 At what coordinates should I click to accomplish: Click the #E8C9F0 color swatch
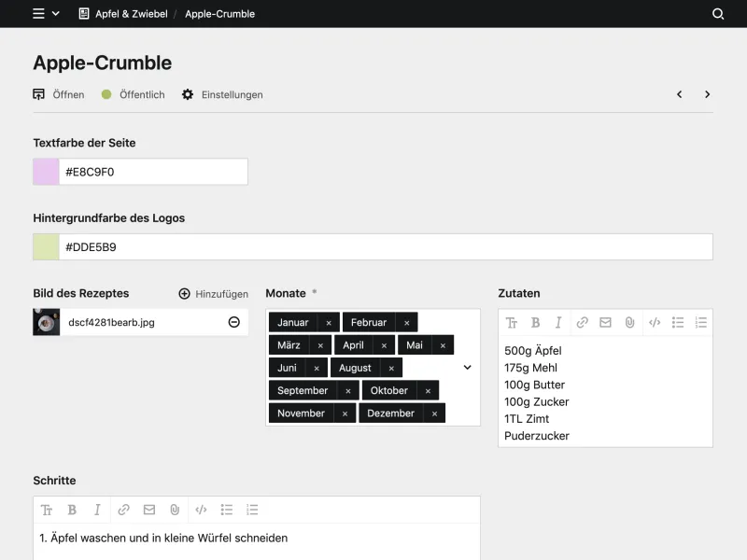pos(44,171)
